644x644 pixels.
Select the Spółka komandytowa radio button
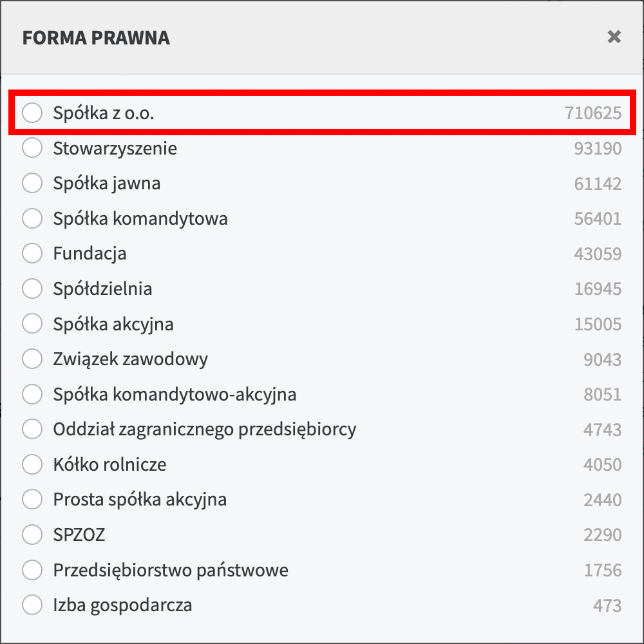(x=32, y=218)
